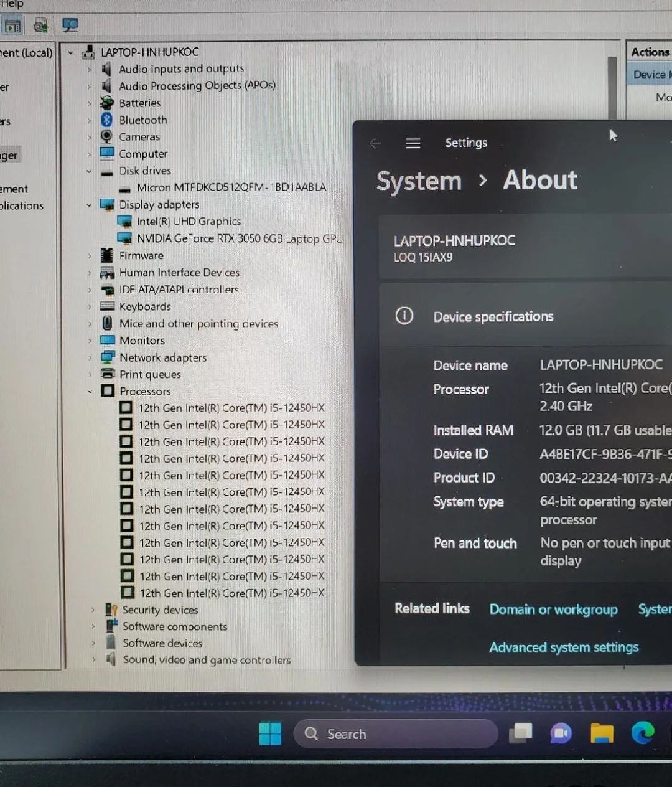
Task: Click the taskbar Search box
Action: [395, 733]
